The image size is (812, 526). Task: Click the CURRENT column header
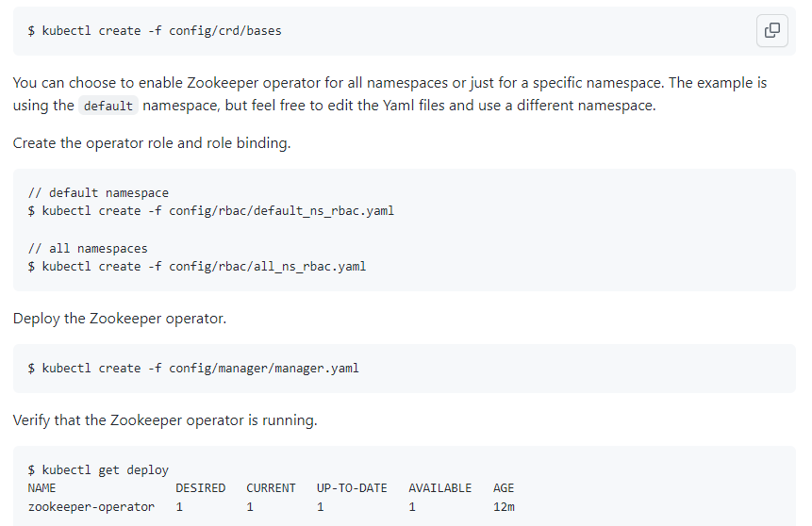tap(271, 487)
